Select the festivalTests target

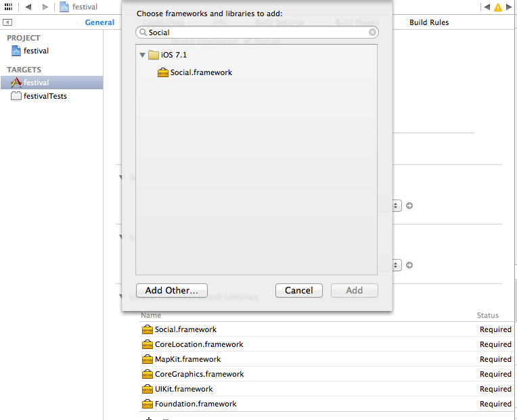51,96
